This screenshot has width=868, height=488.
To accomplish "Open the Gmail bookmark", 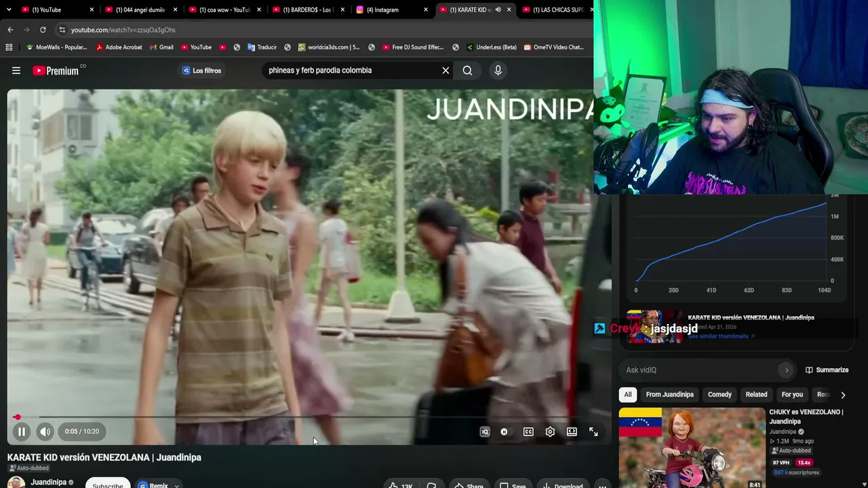I will 161,47.
